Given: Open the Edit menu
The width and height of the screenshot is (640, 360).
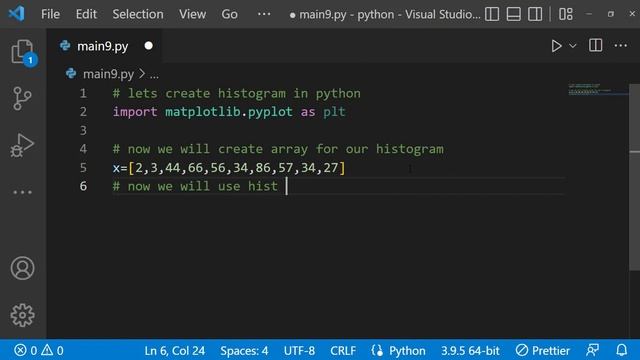Looking at the screenshot, I should (x=86, y=14).
